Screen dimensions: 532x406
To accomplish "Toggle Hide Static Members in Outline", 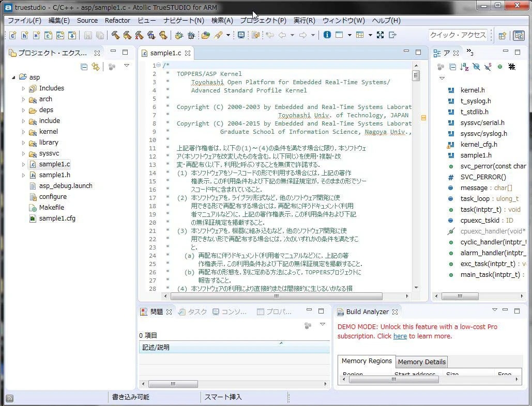I will [488, 67].
